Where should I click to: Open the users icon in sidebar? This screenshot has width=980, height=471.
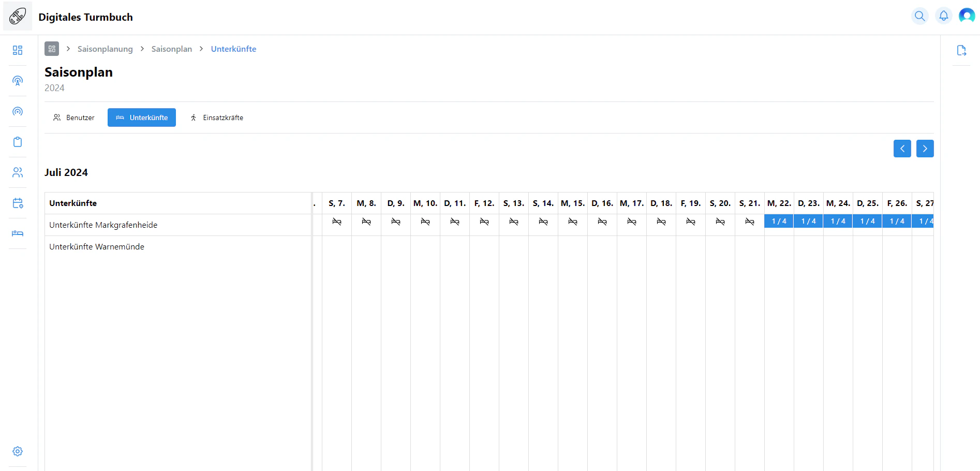[18, 172]
